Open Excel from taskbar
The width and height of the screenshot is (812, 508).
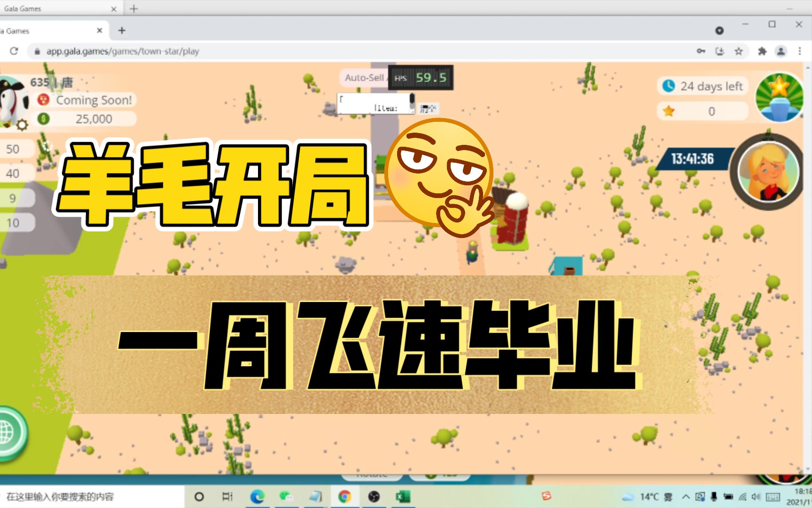[403, 497]
